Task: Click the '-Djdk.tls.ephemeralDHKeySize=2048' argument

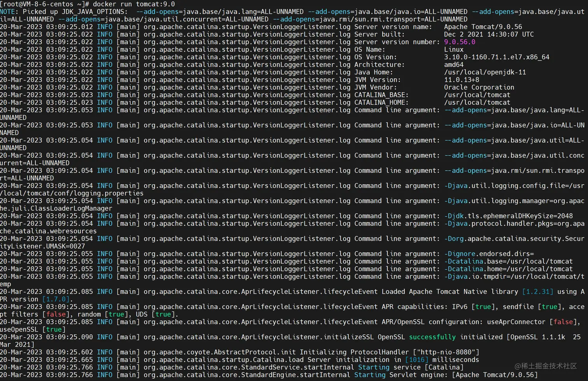Action: click(x=508, y=216)
